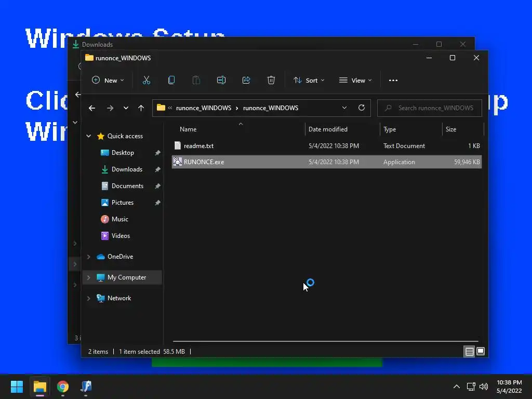Image resolution: width=532 pixels, height=399 pixels.
Task: Open Google Chrome from the taskbar
Action: pos(63,387)
